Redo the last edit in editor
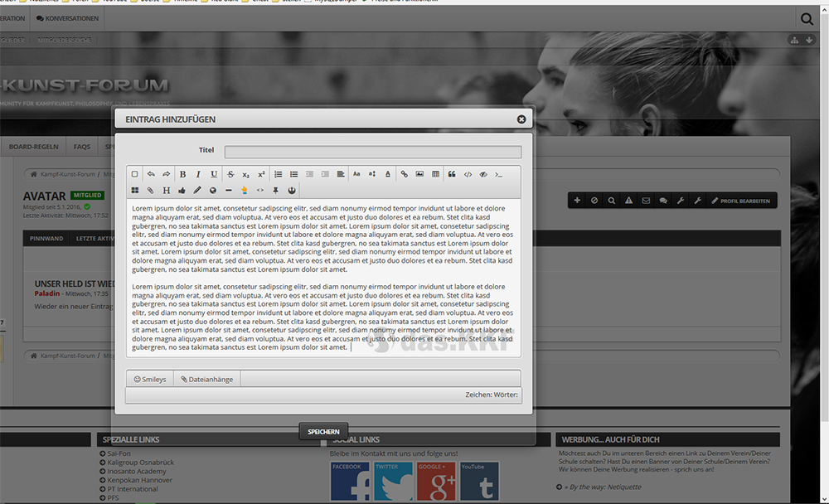This screenshot has height=504, width=829. point(166,174)
